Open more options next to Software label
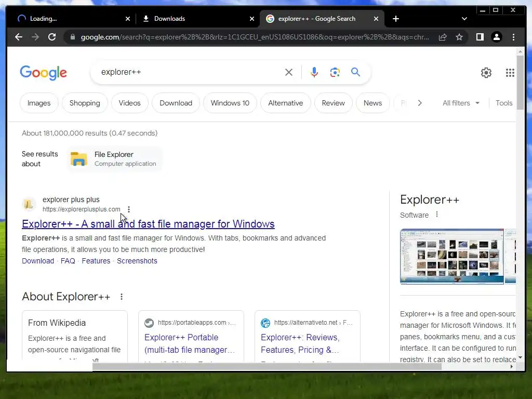Viewport: 532px width, 399px height. click(437, 215)
